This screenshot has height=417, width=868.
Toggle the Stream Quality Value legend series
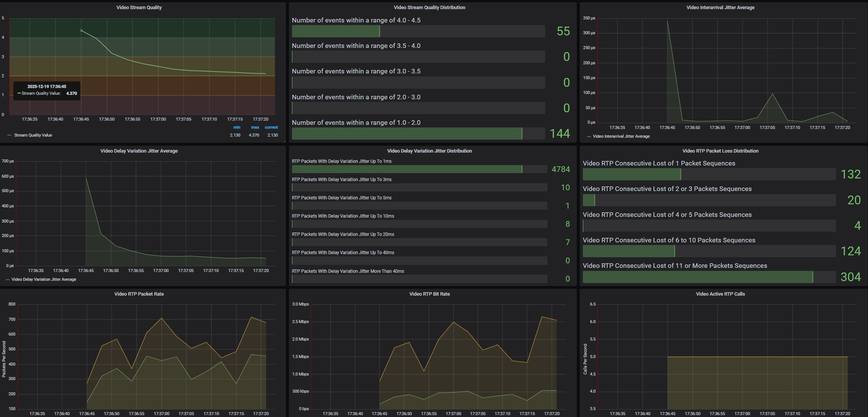click(x=33, y=135)
